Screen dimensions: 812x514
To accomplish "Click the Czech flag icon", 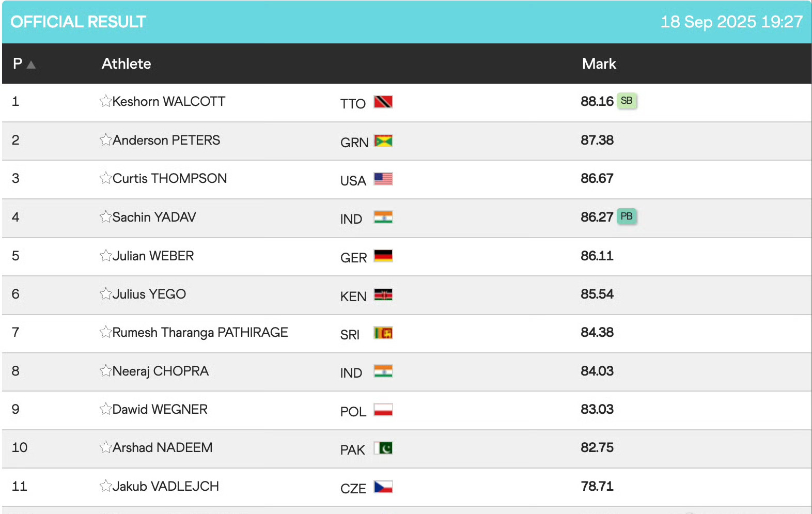I will click(x=383, y=487).
